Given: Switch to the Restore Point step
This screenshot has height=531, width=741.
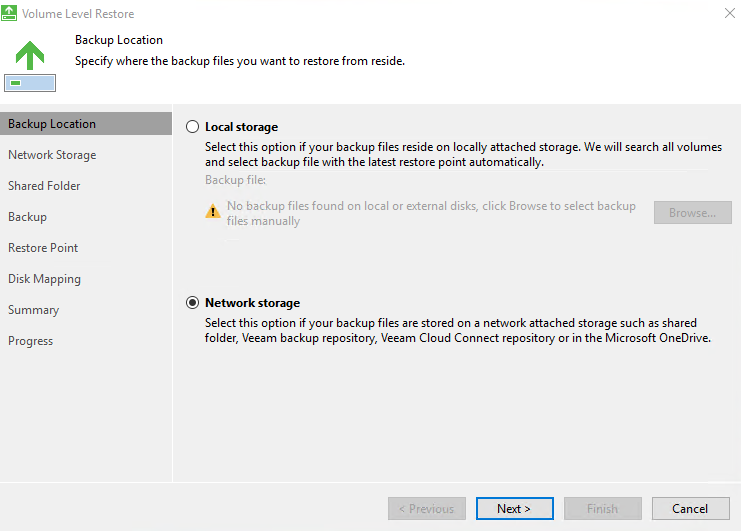Looking at the screenshot, I should [43, 248].
